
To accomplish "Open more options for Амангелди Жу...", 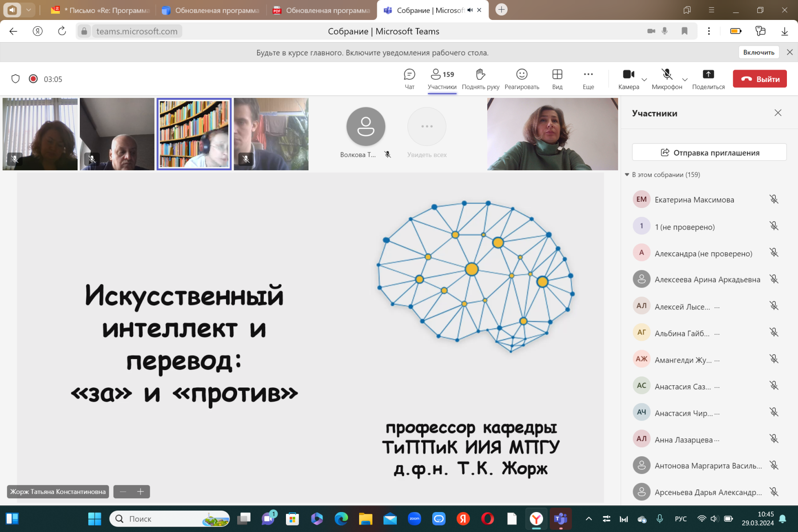I will click(717, 360).
